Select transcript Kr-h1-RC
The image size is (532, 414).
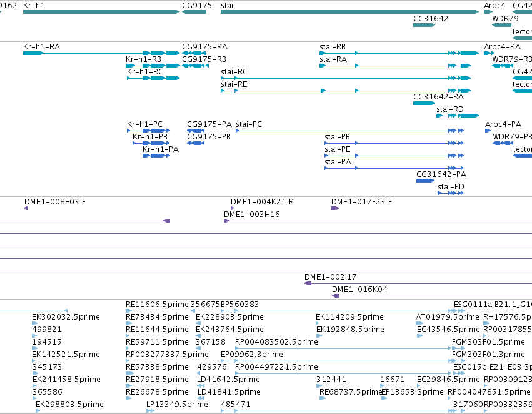tap(153, 78)
